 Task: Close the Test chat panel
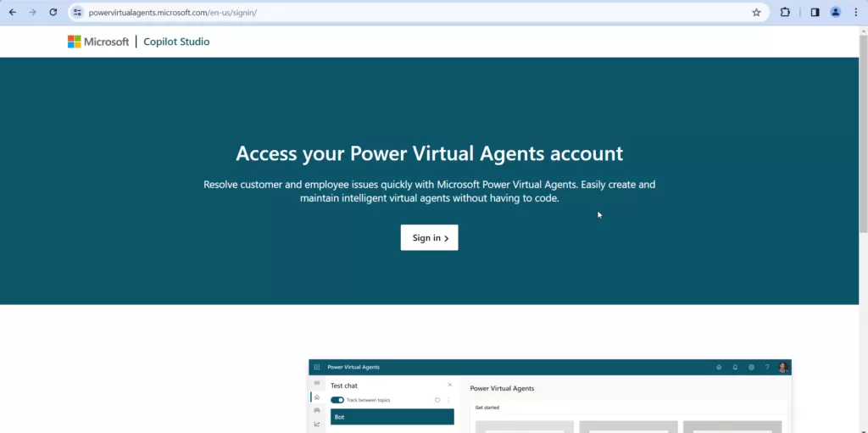coord(450,386)
